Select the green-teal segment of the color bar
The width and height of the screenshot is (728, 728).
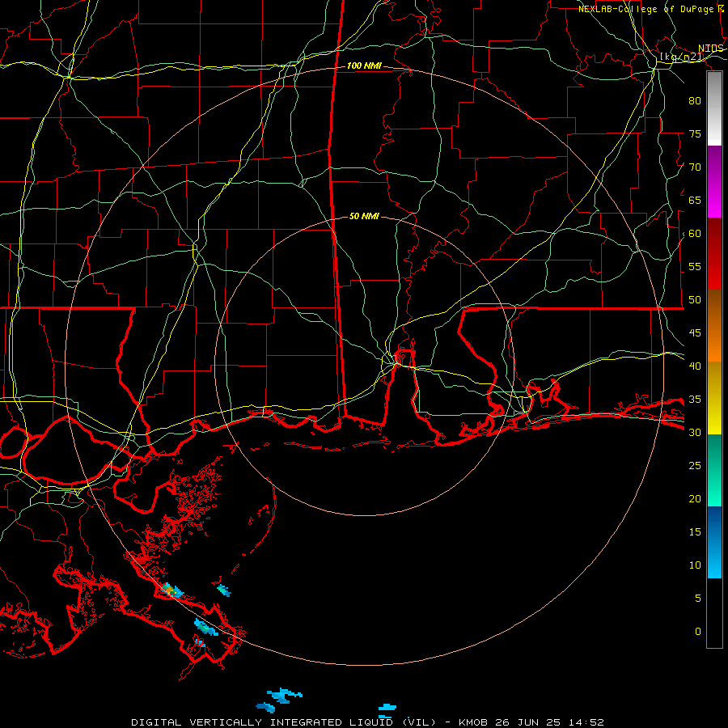(714, 470)
